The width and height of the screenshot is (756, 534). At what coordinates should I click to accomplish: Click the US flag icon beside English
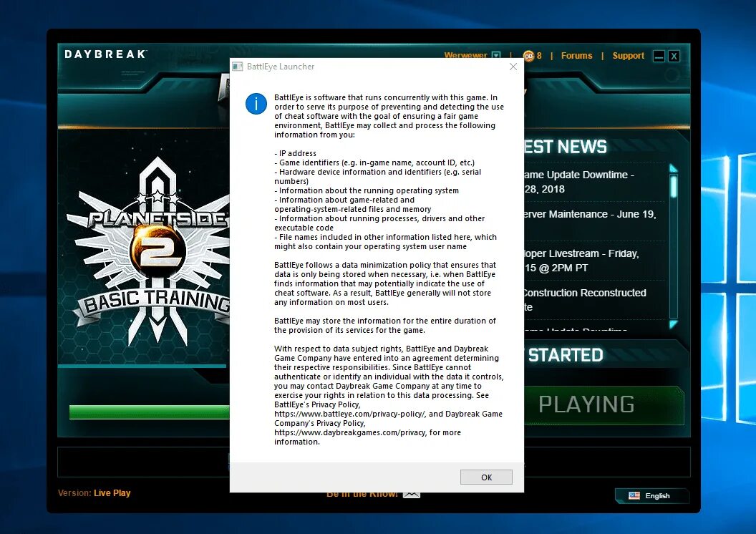(x=634, y=495)
